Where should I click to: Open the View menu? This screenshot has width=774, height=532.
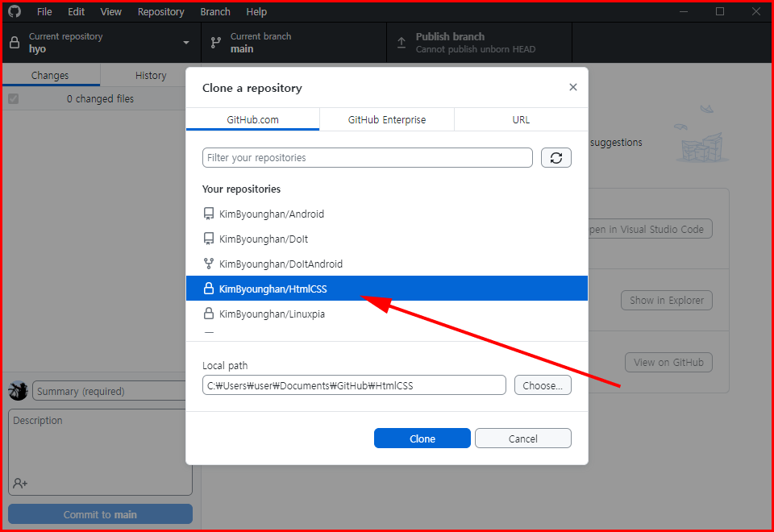pos(111,12)
